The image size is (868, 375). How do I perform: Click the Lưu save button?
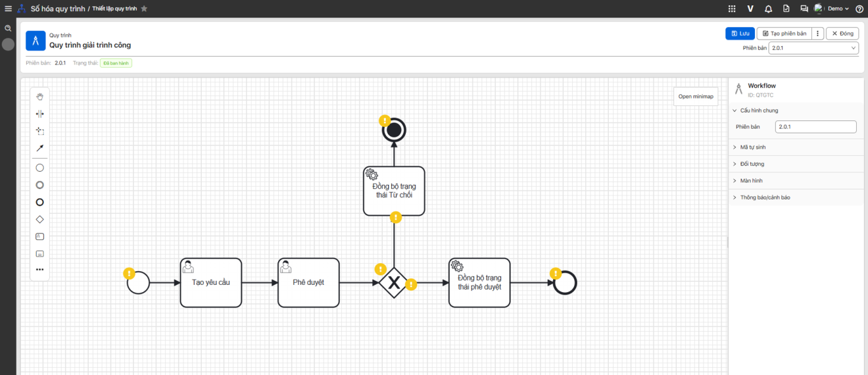coord(740,34)
